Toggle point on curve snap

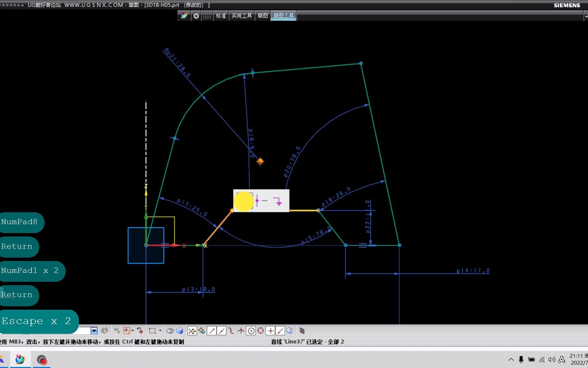click(280, 331)
